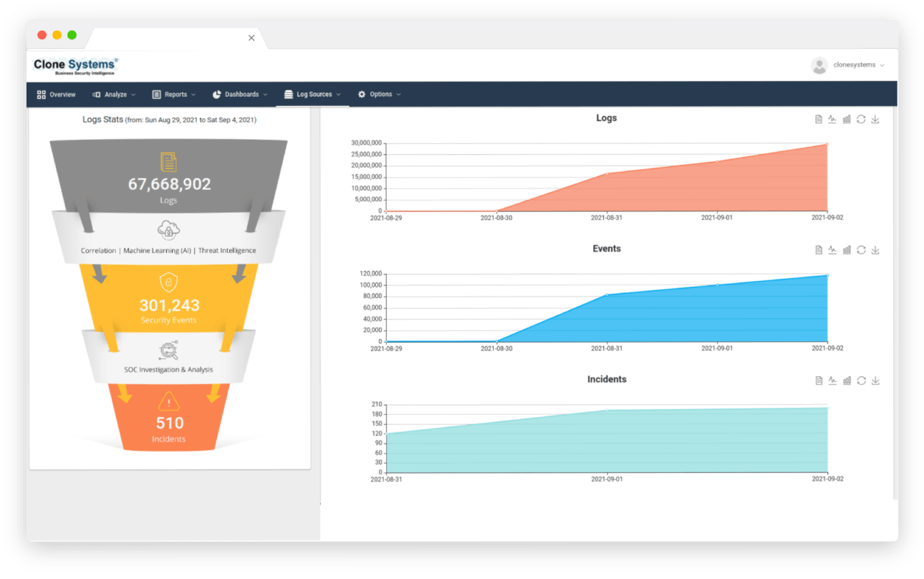Click Incidents chart data point at 2021-09-01
This screenshot has height=579, width=924.
tap(607, 411)
